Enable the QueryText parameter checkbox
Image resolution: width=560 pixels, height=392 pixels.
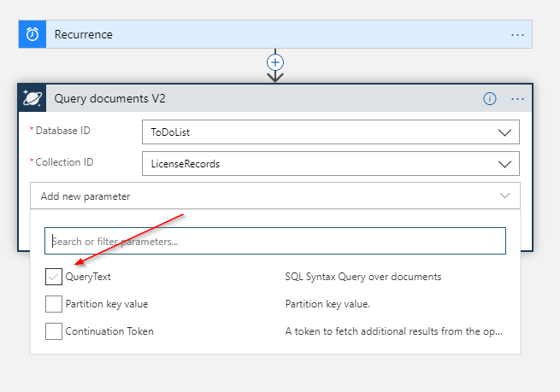click(53, 277)
